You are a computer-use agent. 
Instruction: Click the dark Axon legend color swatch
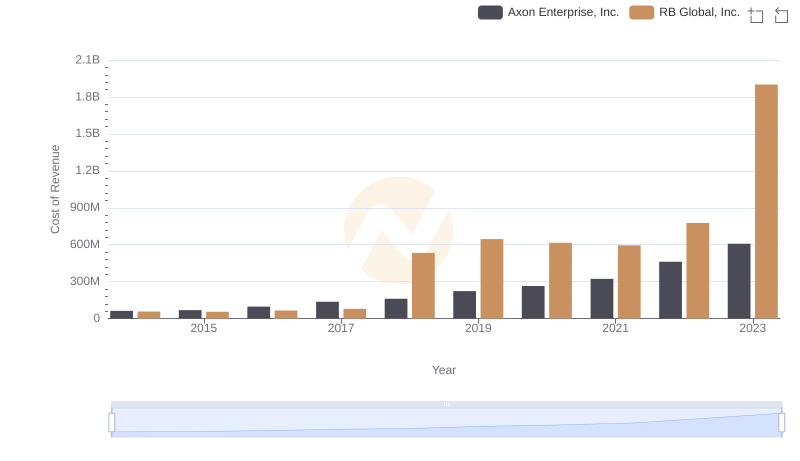pos(490,12)
